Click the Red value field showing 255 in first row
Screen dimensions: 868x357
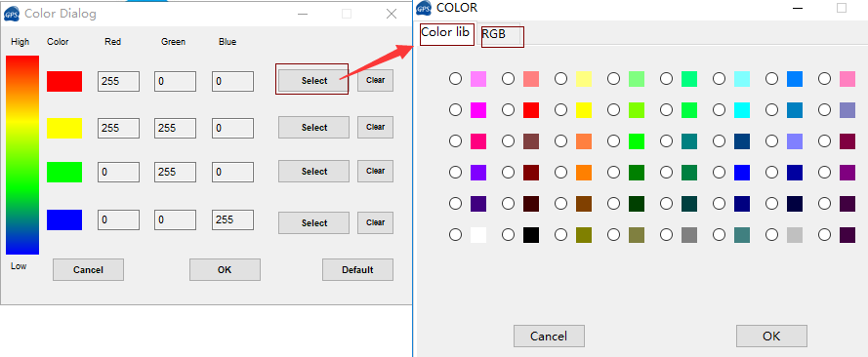coord(118,81)
